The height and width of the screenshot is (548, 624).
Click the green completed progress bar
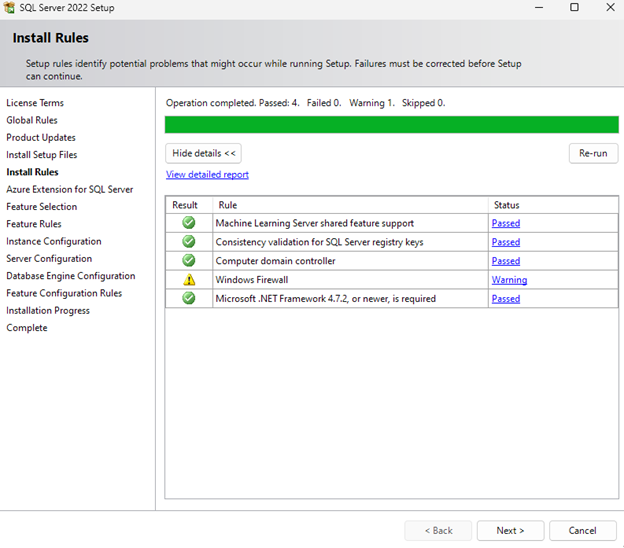coord(392,125)
